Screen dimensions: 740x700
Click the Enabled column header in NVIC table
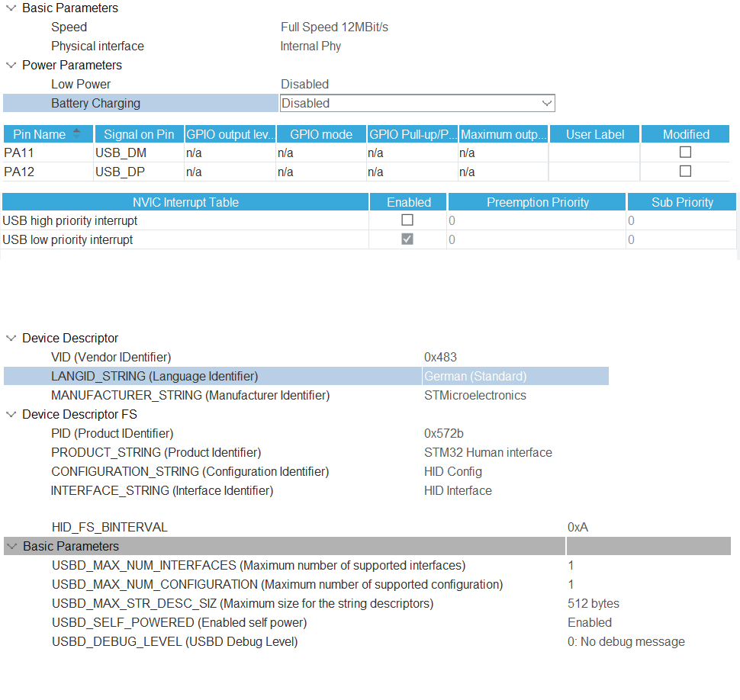(x=408, y=202)
